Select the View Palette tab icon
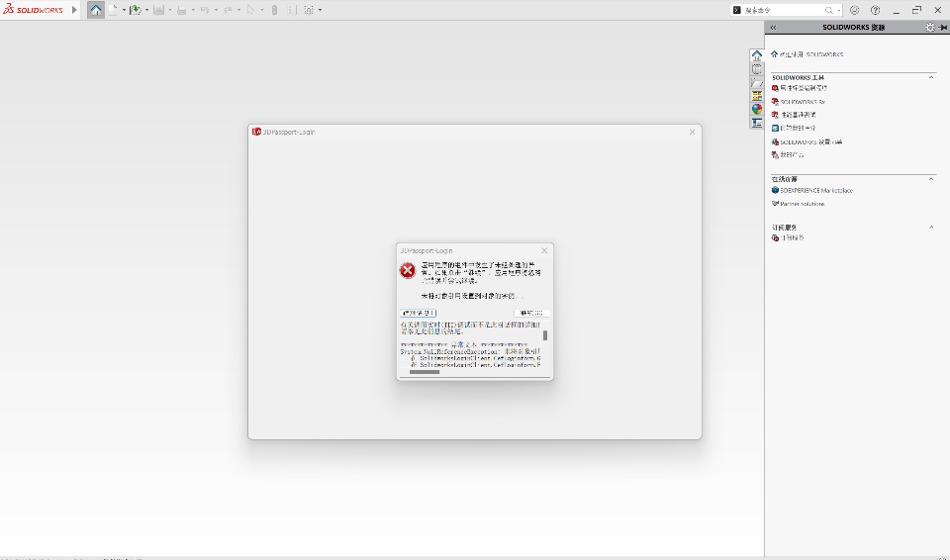Screen dimensions: 950x560 757,96
